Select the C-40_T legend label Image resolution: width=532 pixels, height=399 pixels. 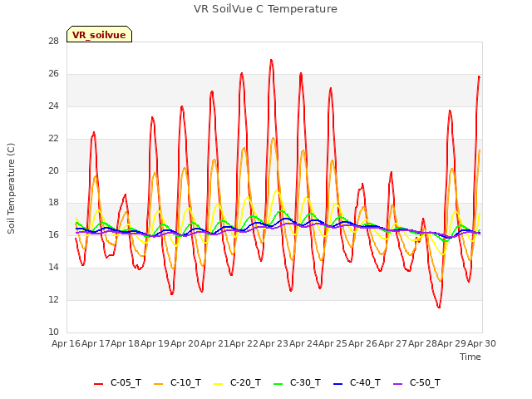pos(366,382)
